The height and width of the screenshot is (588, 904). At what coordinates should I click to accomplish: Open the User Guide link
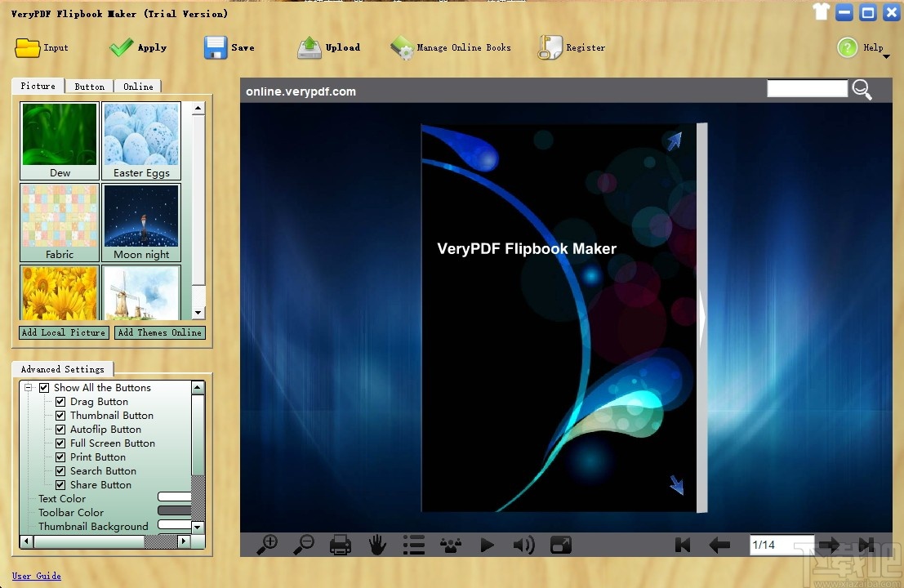pyautogui.click(x=37, y=576)
